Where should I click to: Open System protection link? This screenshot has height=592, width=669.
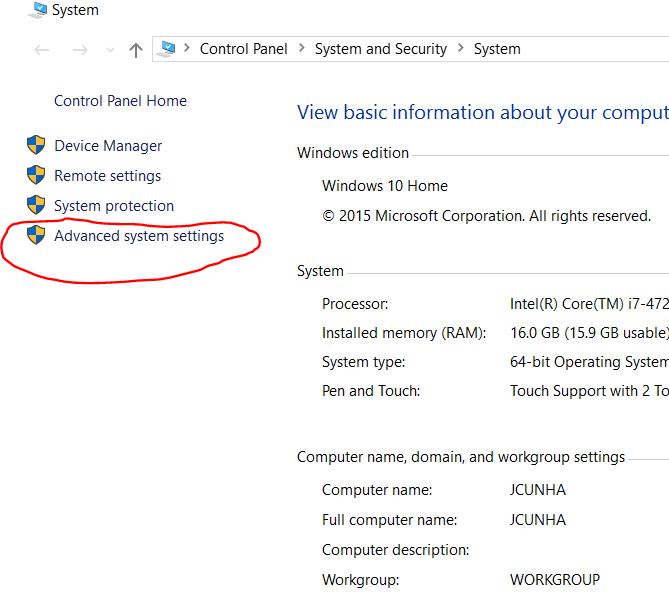tap(114, 206)
